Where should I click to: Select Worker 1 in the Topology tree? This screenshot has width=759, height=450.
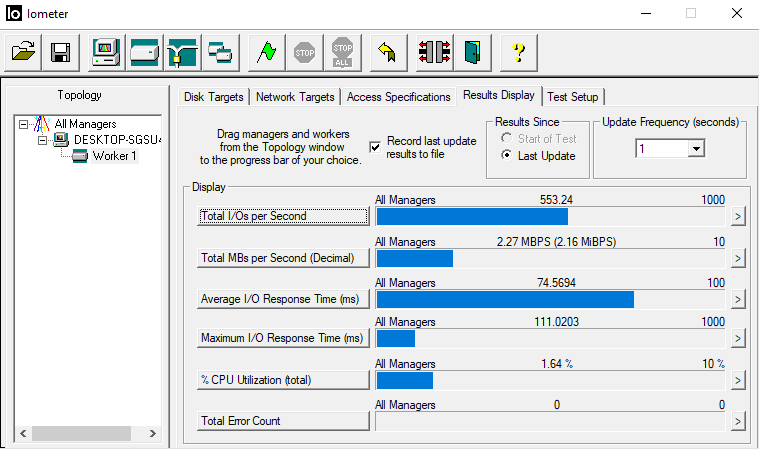coord(114,156)
